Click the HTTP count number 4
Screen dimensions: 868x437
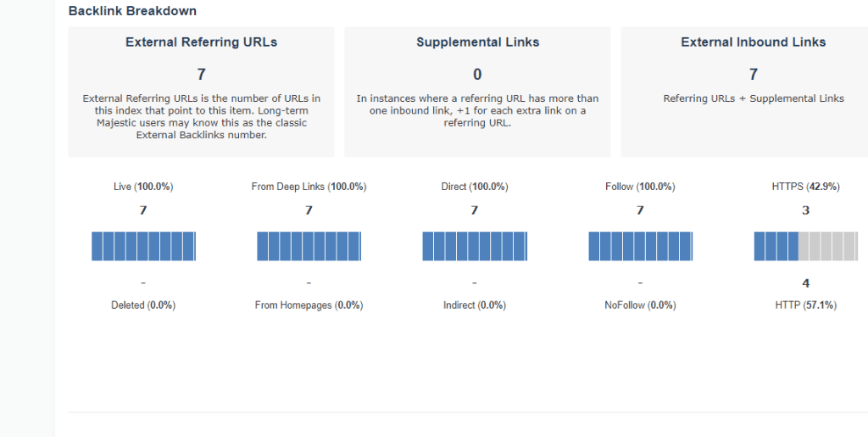click(x=806, y=283)
